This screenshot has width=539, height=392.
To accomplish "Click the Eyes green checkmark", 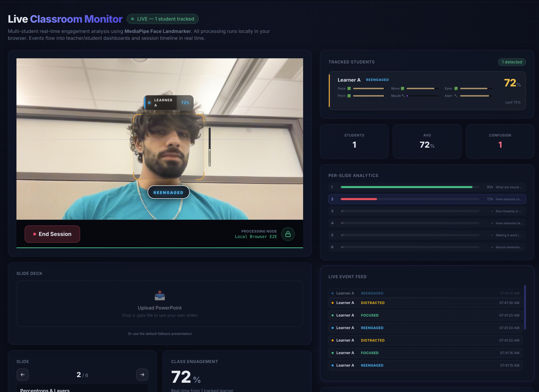I will (456, 88).
